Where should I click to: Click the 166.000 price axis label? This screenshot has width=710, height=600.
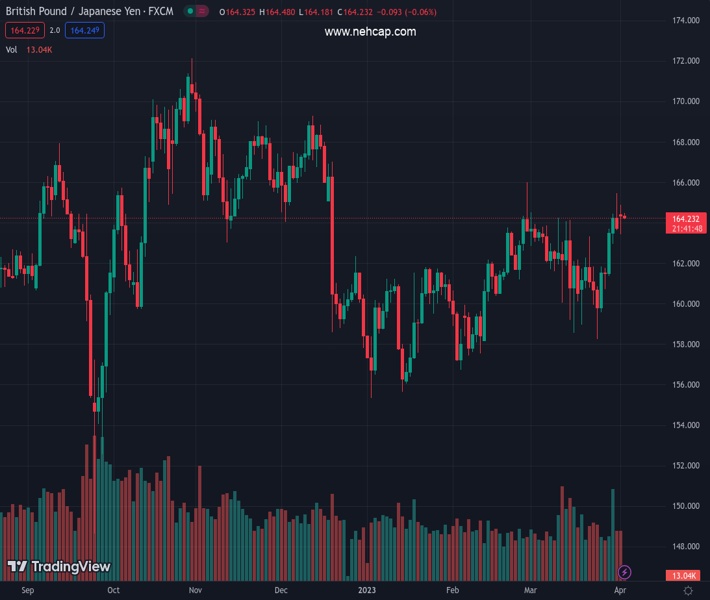coord(686,182)
